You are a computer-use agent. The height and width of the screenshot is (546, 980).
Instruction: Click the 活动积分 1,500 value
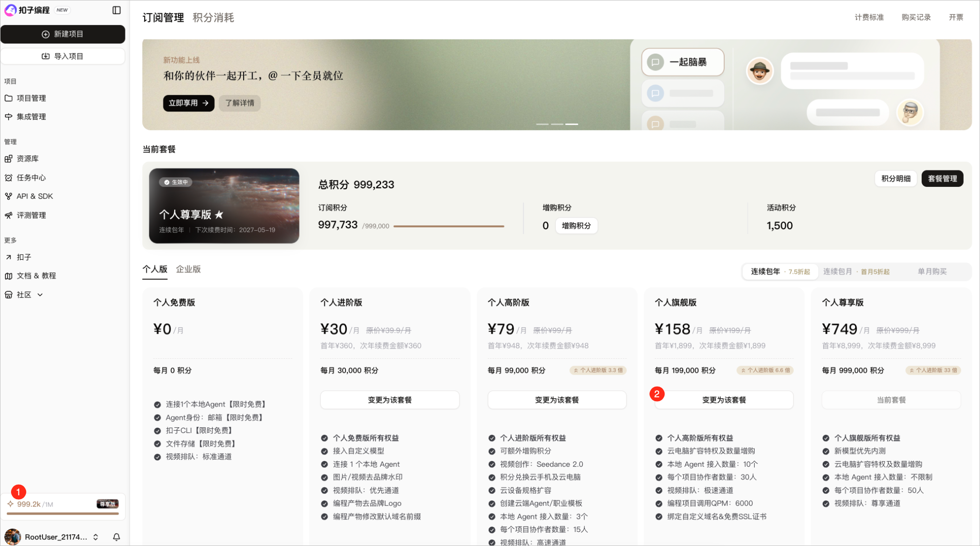(x=780, y=226)
